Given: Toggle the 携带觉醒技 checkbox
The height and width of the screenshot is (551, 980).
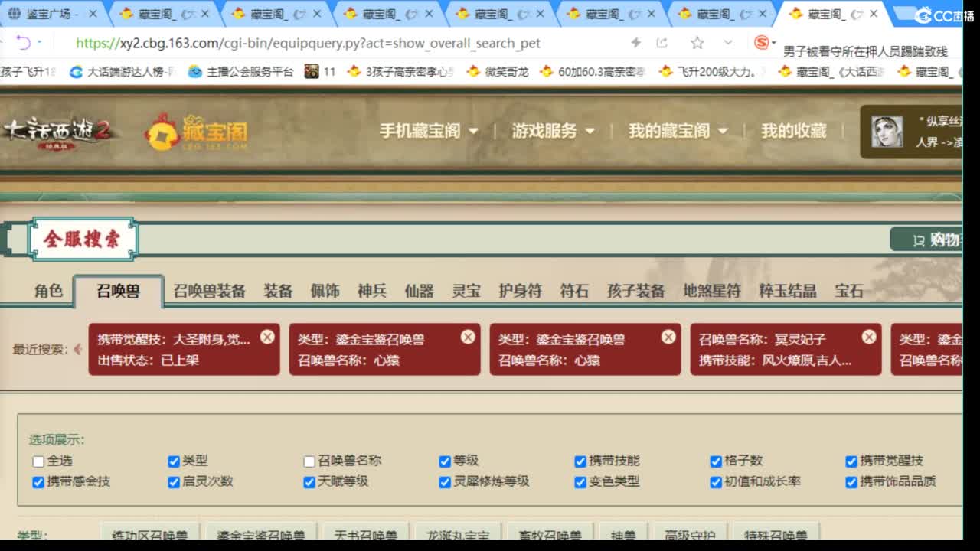Looking at the screenshot, I should (x=851, y=461).
